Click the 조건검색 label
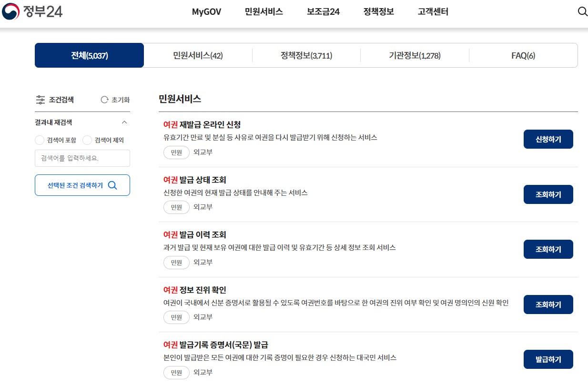Screen dimensions: 588x386 61,100
